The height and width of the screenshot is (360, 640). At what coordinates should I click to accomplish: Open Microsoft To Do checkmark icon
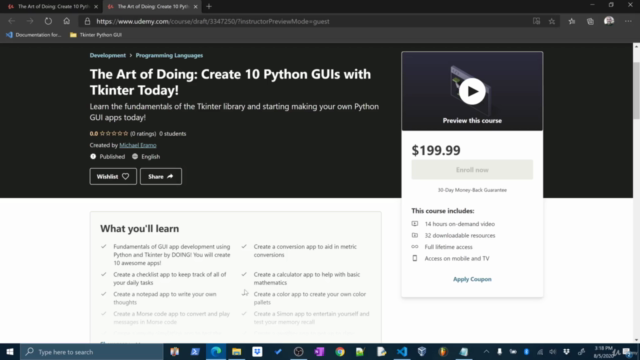click(x=278, y=351)
